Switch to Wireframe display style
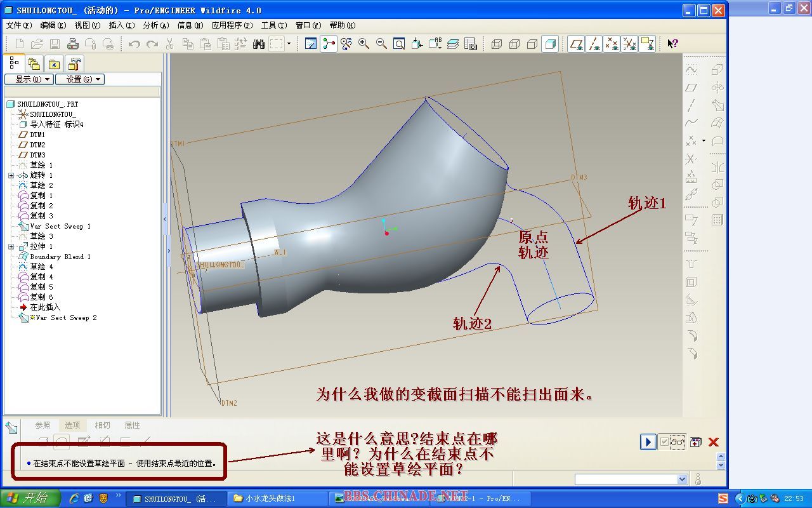 click(x=497, y=44)
